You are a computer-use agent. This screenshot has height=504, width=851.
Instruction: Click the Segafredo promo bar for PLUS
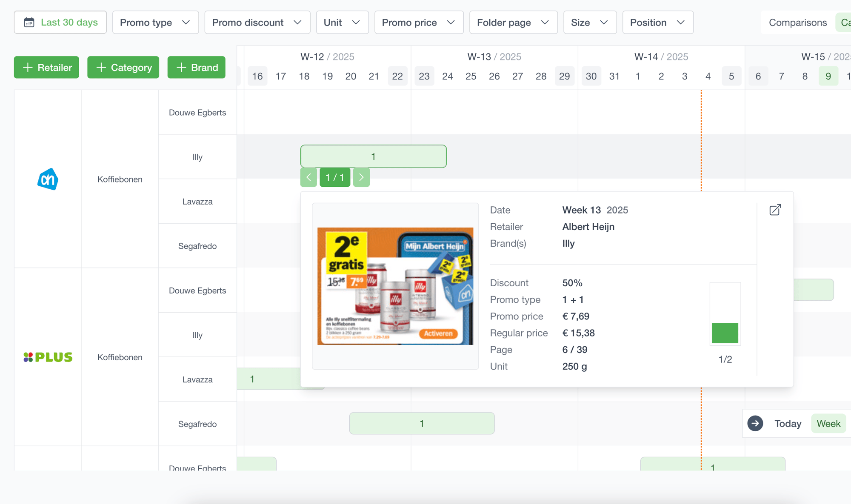(422, 423)
